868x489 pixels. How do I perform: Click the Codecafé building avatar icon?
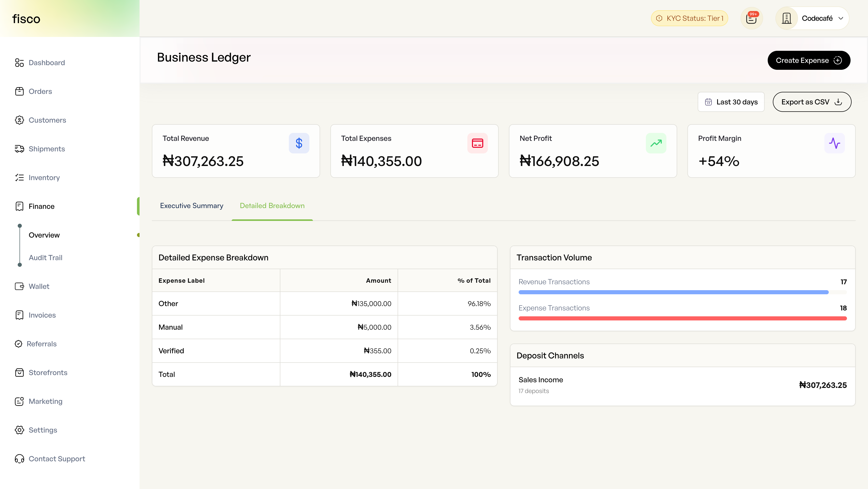pos(786,18)
